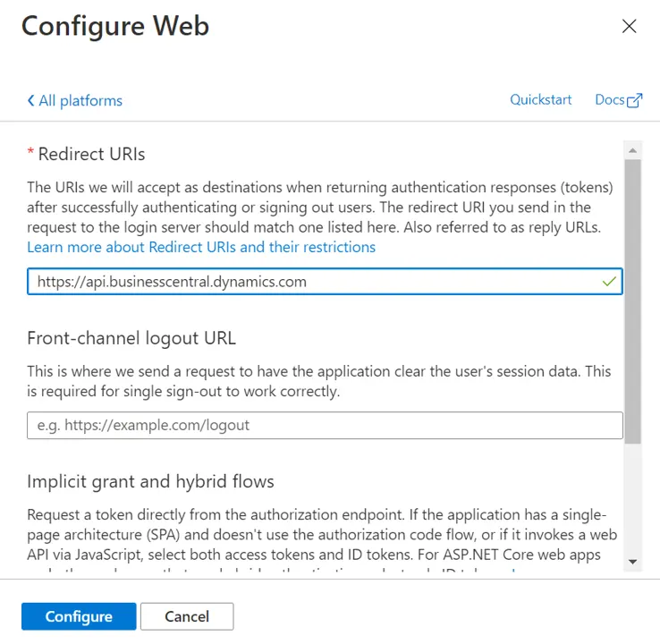
Task: Click the Configure Web panel title
Action: coord(115,27)
